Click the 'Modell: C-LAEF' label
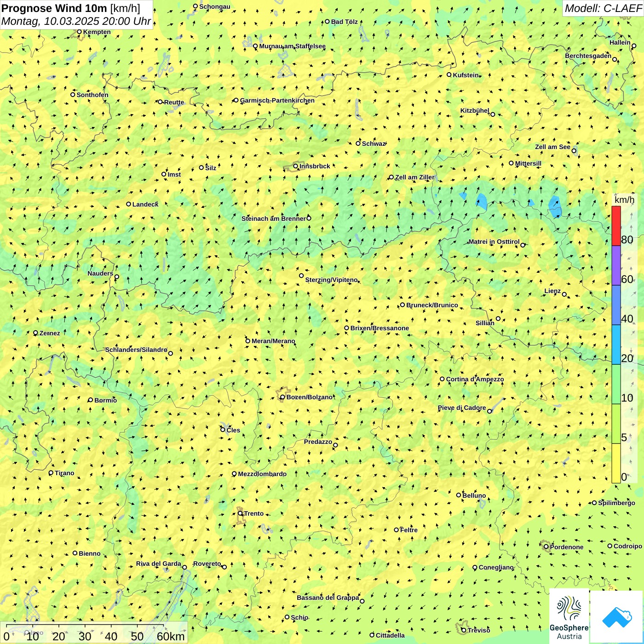The height and width of the screenshot is (644, 644). click(603, 8)
